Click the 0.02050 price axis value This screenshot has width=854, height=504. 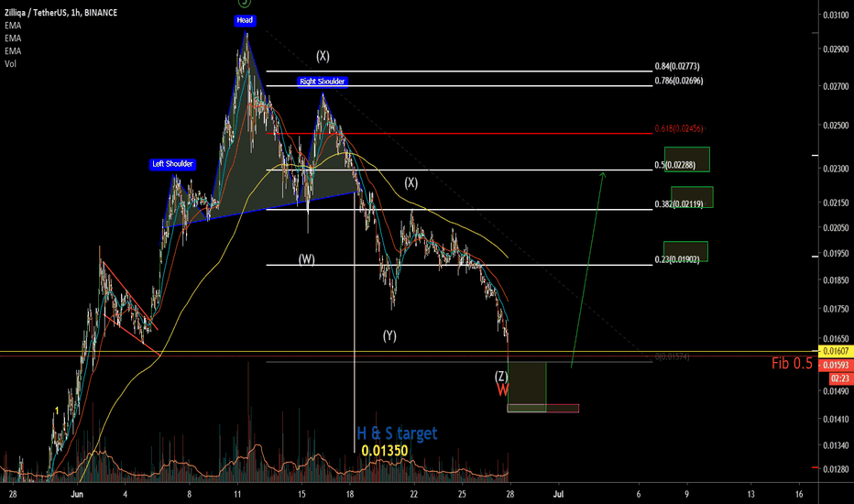click(x=836, y=227)
